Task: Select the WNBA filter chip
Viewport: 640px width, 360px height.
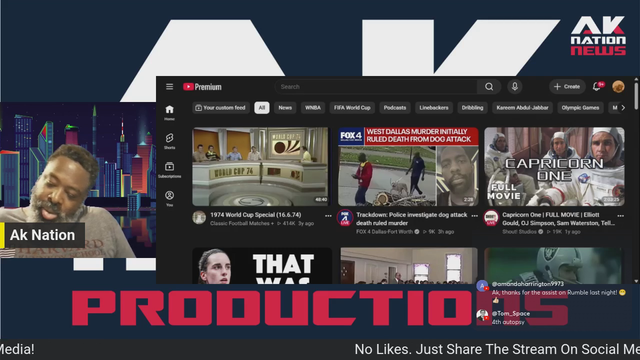Action: point(313,108)
